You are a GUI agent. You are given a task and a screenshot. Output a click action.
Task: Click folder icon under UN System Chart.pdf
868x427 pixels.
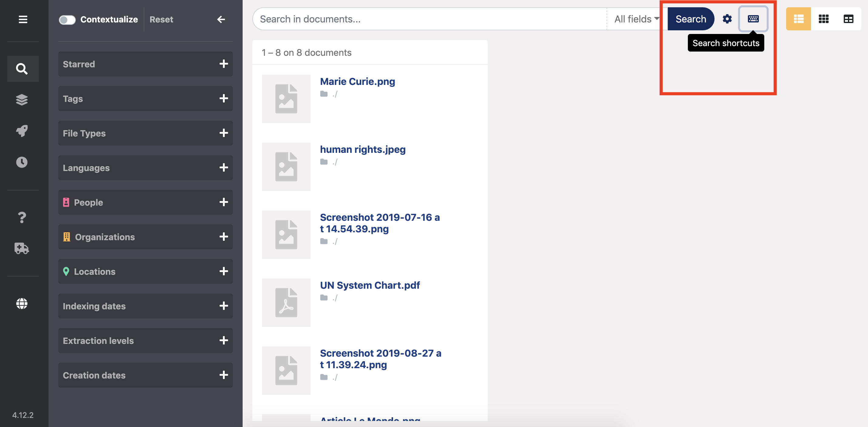pos(324,298)
